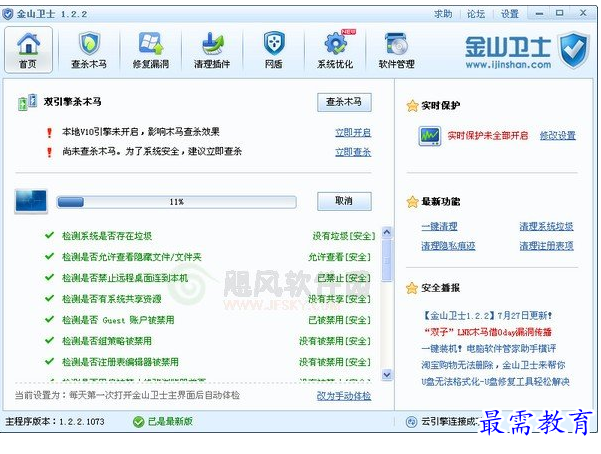Open the 求助 help link
Image resolution: width=601 pixels, height=454 pixels.
point(443,14)
